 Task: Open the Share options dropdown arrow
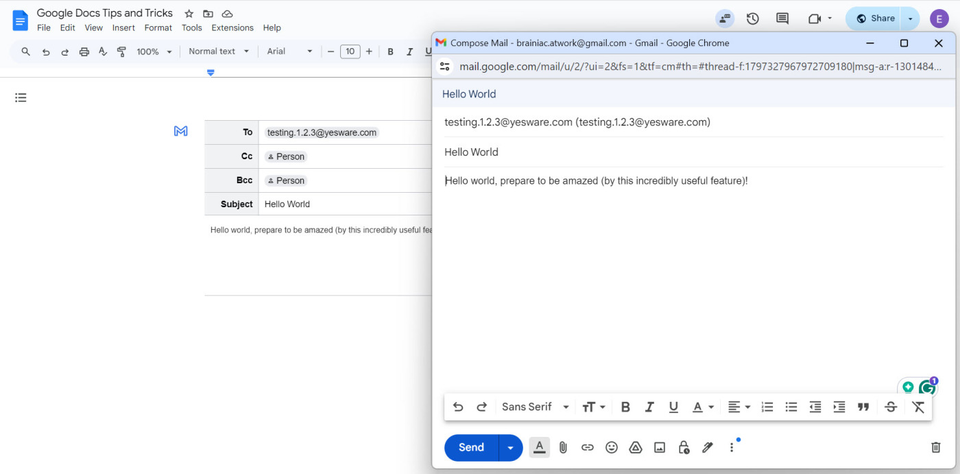[910, 18]
